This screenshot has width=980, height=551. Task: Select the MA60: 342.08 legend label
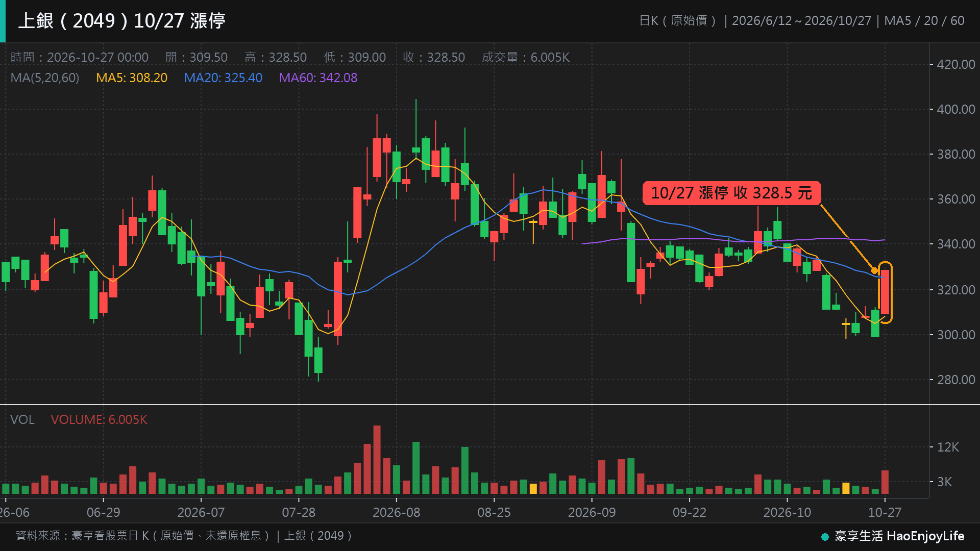tap(318, 78)
